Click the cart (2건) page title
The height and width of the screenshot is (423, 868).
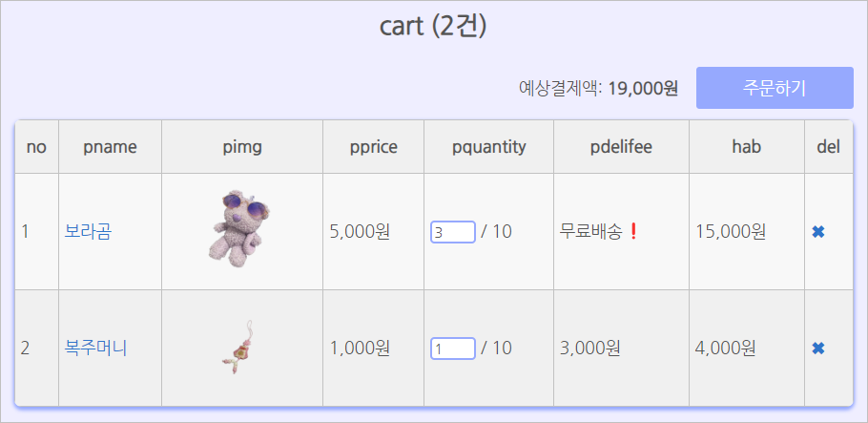[x=433, y=27]
